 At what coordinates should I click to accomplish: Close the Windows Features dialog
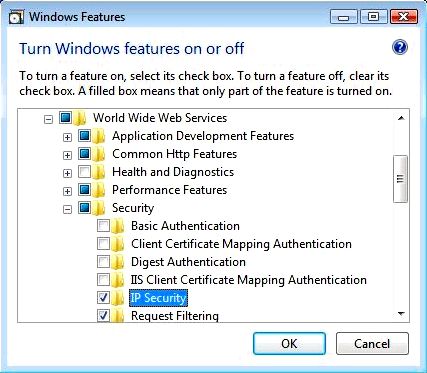pos(404,17)
